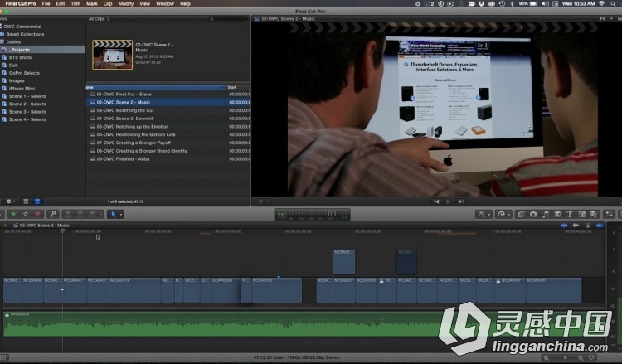This screenshot has width=622, height=364.
Task: Open the Transitions browser
Action: tap(557, 214)
